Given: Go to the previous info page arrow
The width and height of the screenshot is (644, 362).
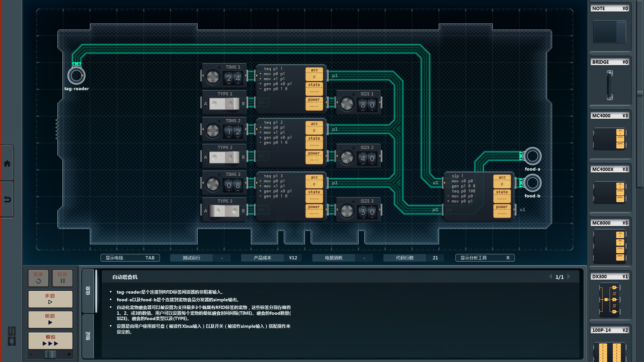Looking at the screenshot, I should click(550, 277).
